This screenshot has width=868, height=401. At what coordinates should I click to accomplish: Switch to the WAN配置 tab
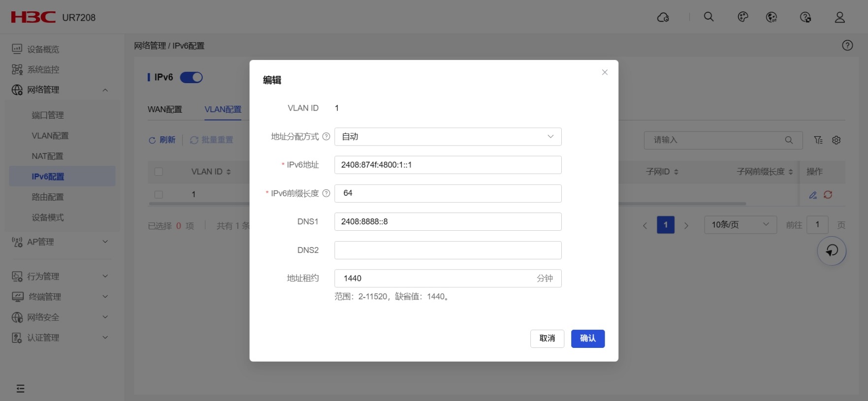[165, 109]
